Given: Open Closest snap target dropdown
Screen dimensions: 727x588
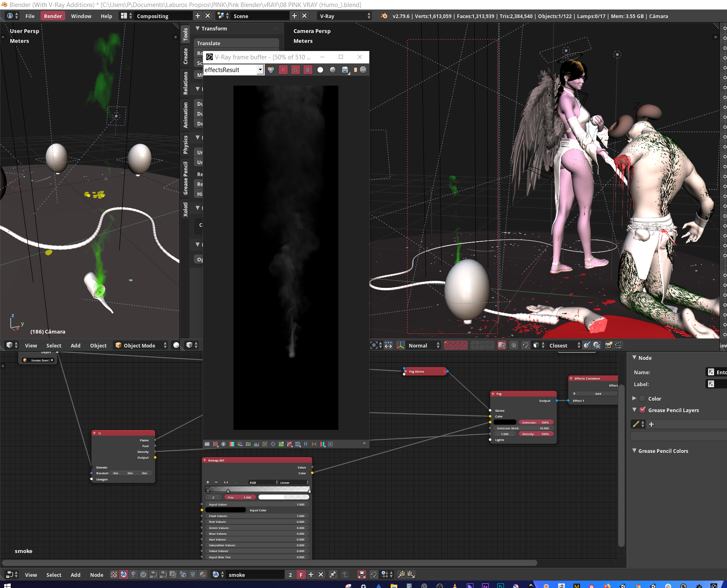Looking at the screenshot, I should pos(564,345).
